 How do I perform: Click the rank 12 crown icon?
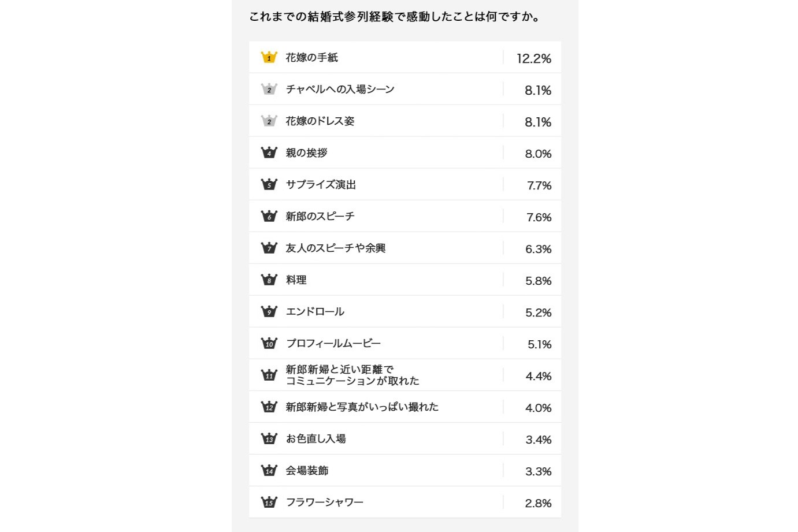(269, 407)
